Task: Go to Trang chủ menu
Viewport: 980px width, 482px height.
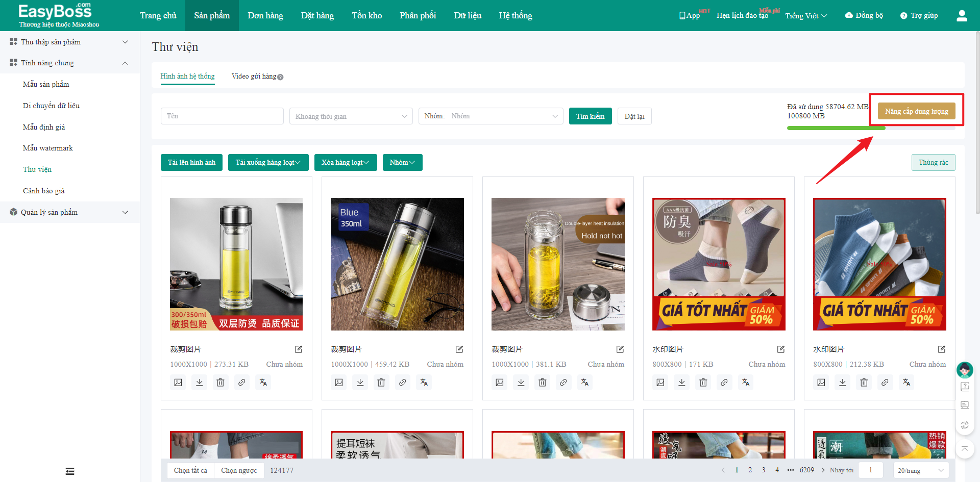Action: [158, 16]
